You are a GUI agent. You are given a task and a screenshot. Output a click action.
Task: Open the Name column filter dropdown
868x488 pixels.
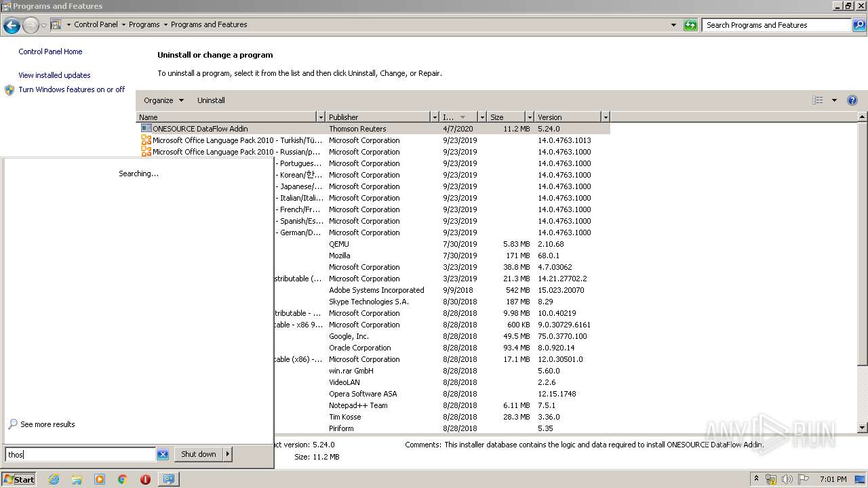321,117
